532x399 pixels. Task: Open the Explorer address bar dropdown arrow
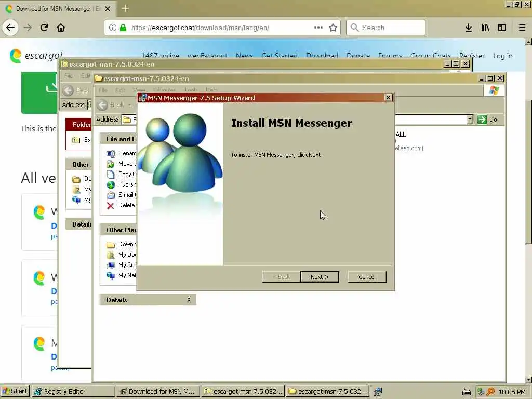[470, 119]
